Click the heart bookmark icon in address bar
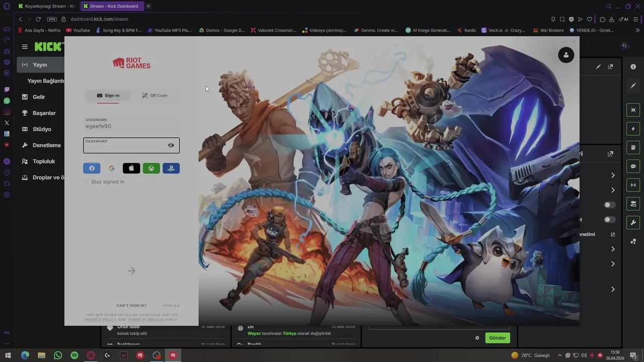The width and height of the screenshot is (644, 362). click(x=590, y=19)
